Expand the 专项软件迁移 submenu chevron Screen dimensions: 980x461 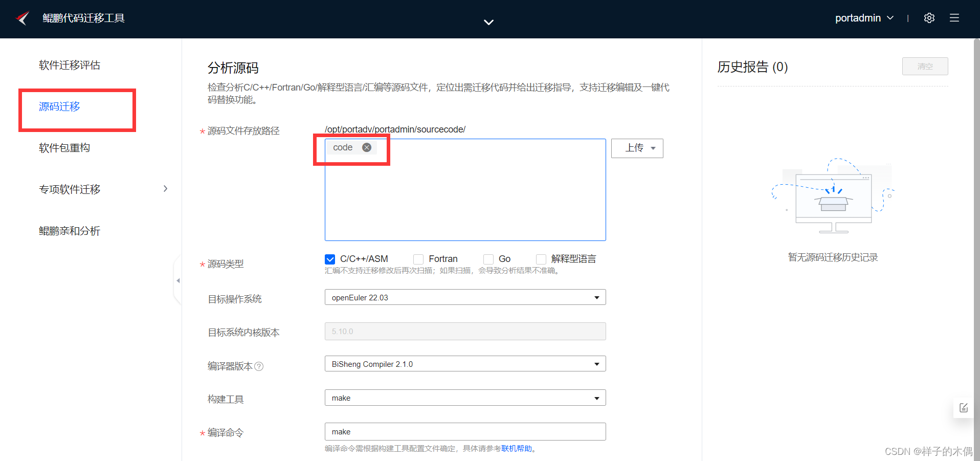165,189
